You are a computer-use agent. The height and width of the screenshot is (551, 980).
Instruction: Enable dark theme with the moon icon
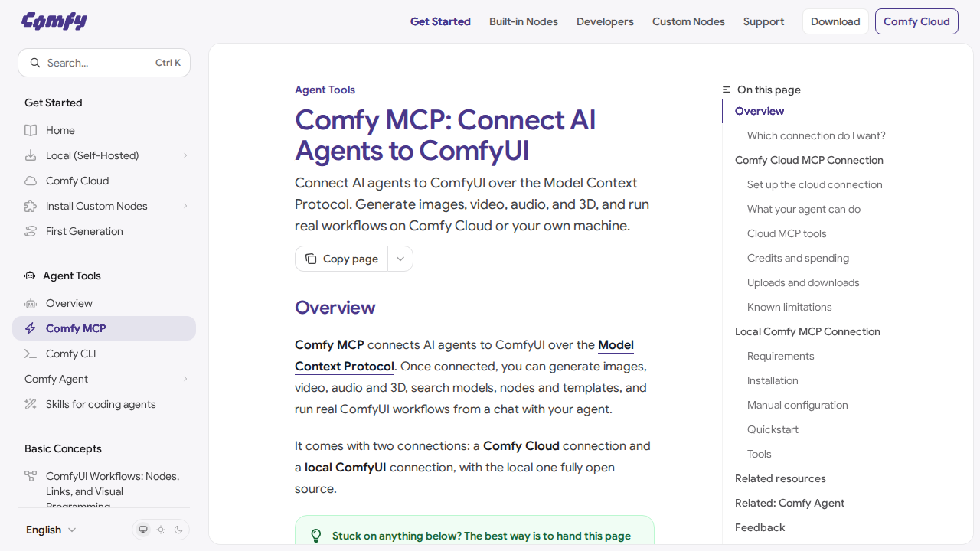tap(179, 530)
